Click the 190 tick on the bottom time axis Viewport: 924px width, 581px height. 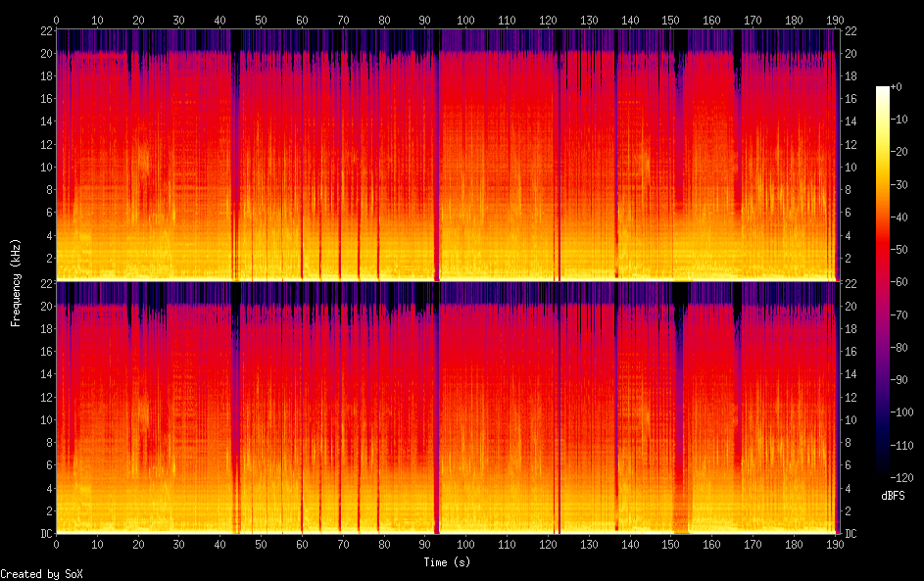834,544
